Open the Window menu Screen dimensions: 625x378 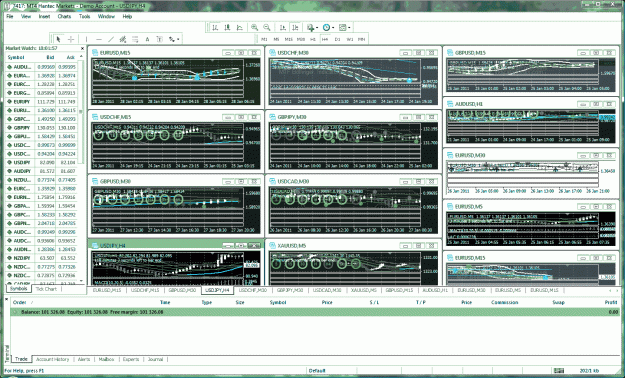point(106,16)
